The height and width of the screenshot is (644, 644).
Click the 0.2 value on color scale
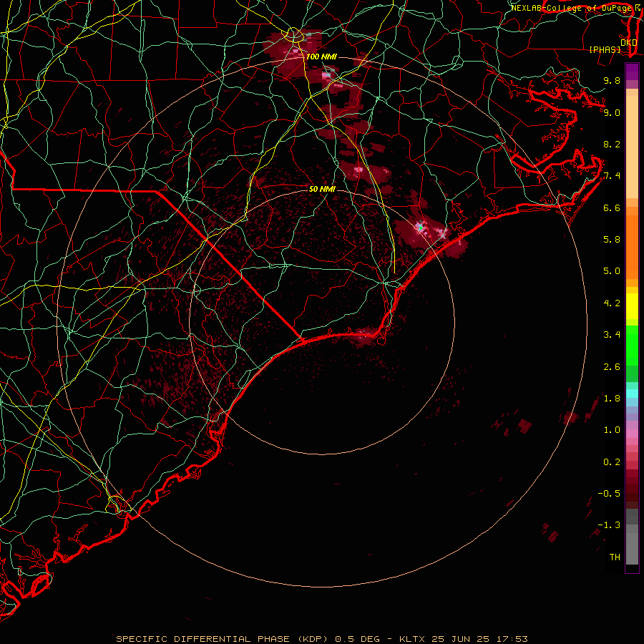[x=612, y=462]
